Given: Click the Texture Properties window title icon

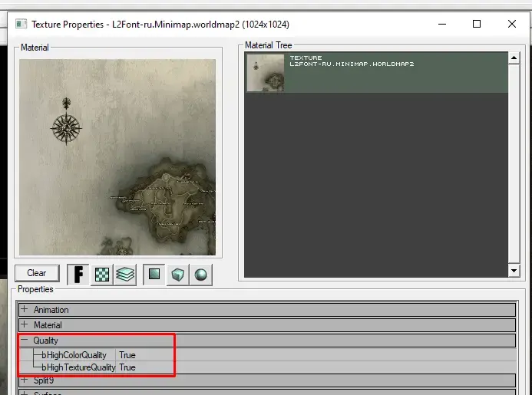Looking at the screenshot, I should pyautogui.click(x=21, y=24).
